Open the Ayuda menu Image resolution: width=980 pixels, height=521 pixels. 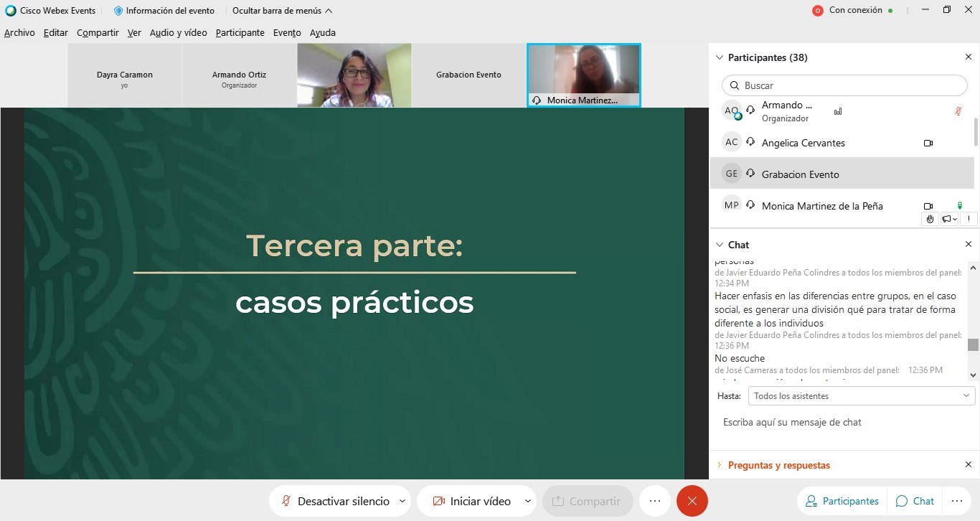(x=323, y=32)
